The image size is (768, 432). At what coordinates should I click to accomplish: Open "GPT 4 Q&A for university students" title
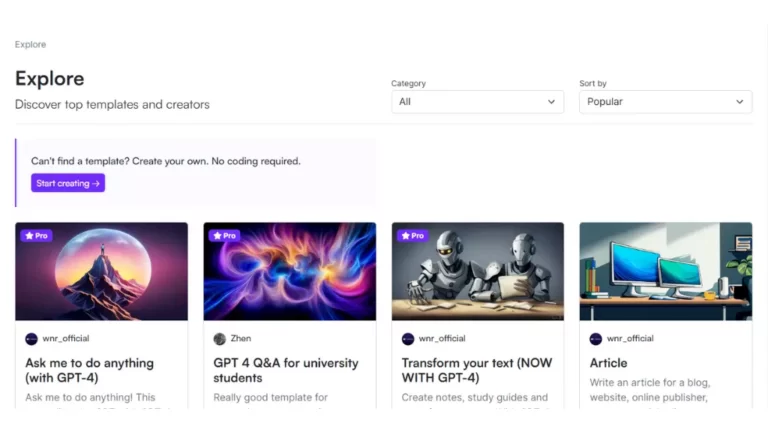click(x=285, y=370)
